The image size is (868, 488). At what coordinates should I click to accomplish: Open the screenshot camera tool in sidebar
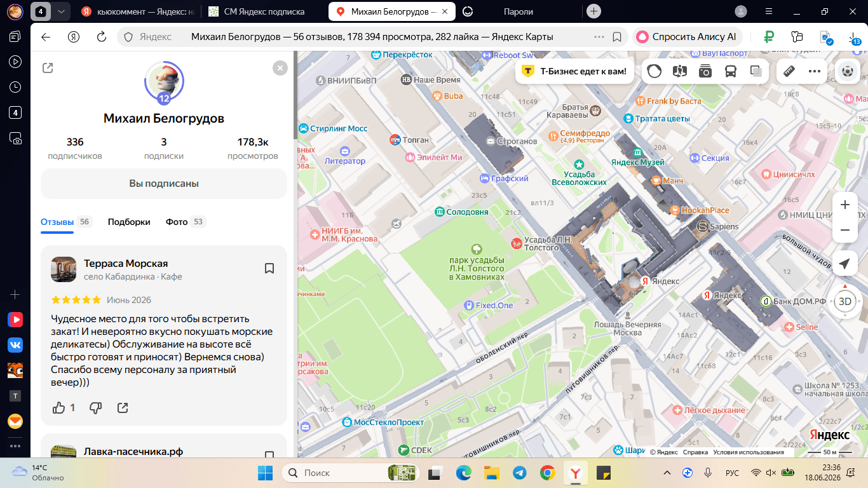click(15, 138)
